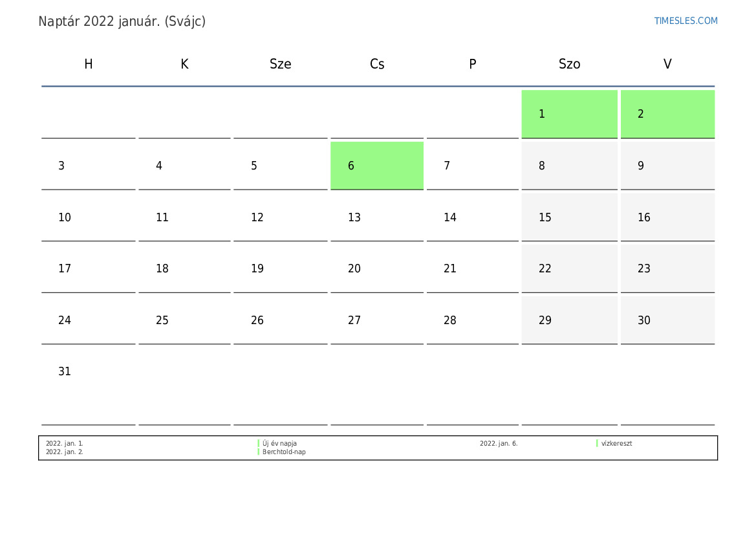Select the green January 2 cell
This screenshot has width=756, height=535.
coord(667,114)
